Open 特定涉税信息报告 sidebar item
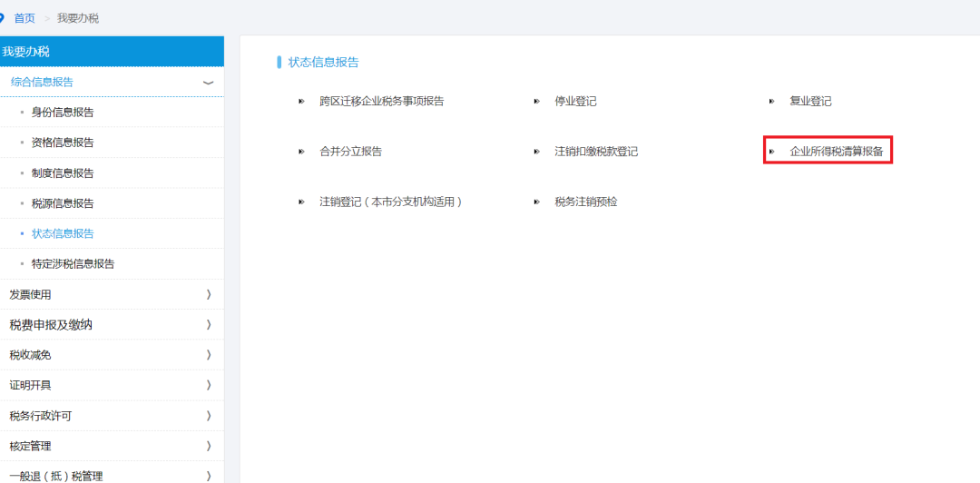 [x=73, y=264]
